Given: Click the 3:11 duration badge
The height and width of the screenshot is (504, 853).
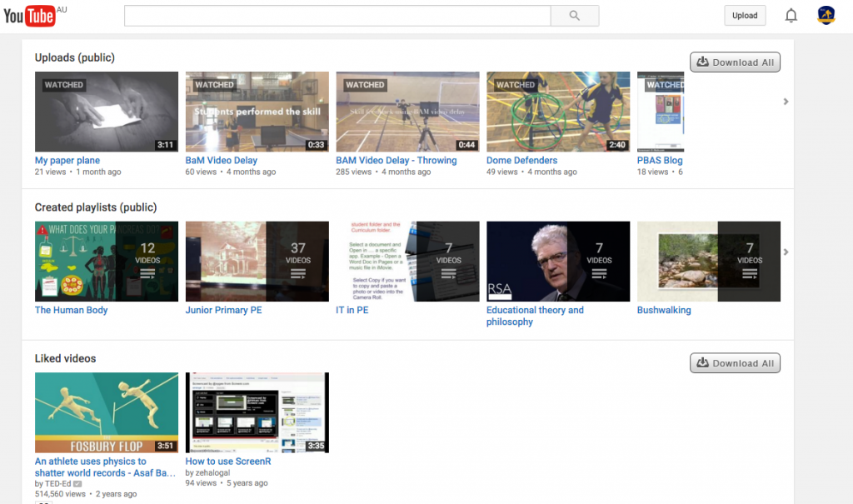Looking at the screenshot, I should (166, 145).
